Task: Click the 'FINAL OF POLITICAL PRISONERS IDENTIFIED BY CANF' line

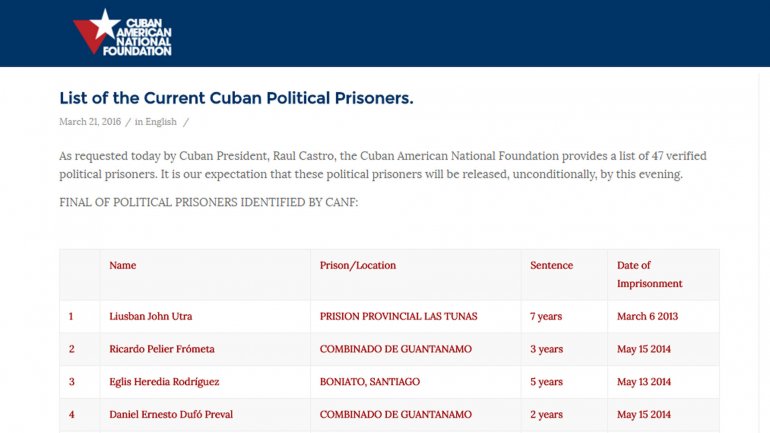Action: pyautogui.click(x=208, y=203)
